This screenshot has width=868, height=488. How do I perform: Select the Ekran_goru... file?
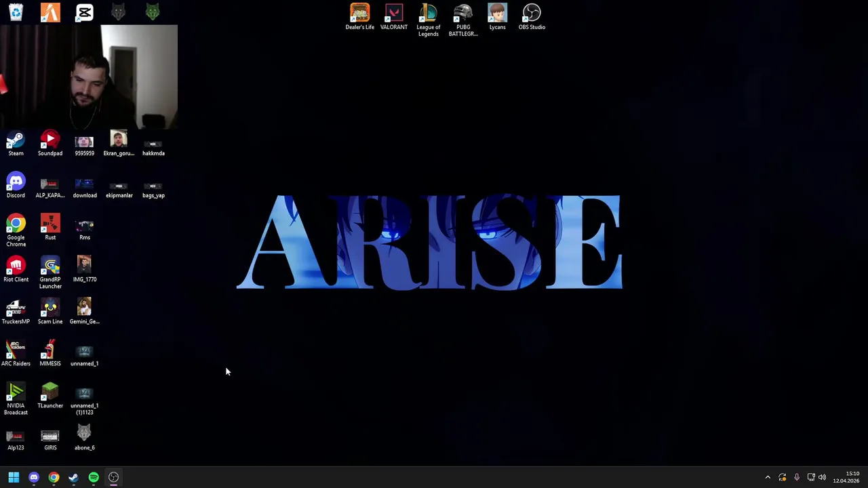tap(119, 144)
